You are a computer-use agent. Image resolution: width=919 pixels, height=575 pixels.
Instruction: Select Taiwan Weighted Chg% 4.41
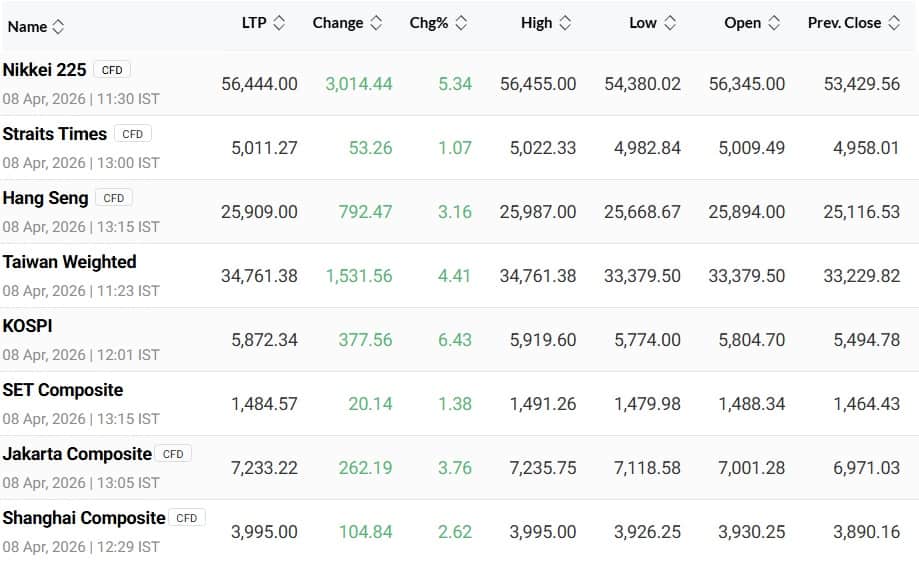tap(454, 275)
